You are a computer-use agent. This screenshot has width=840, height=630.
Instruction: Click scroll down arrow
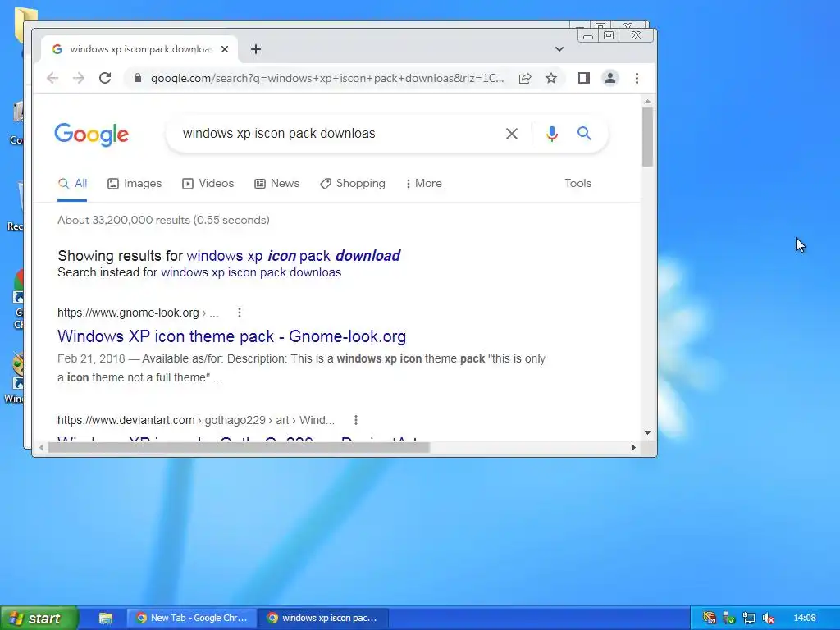click(x=648, y=433)
